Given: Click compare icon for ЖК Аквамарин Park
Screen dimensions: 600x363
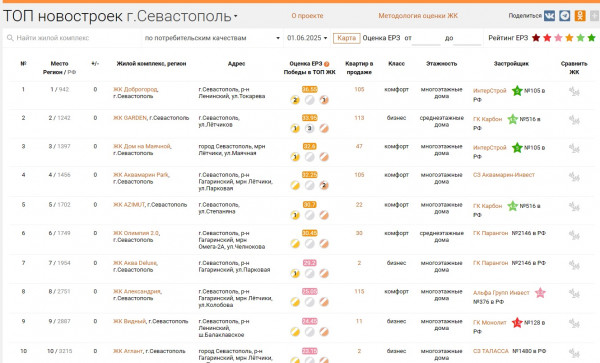Looking at the screenshot, I should (574, 177).
